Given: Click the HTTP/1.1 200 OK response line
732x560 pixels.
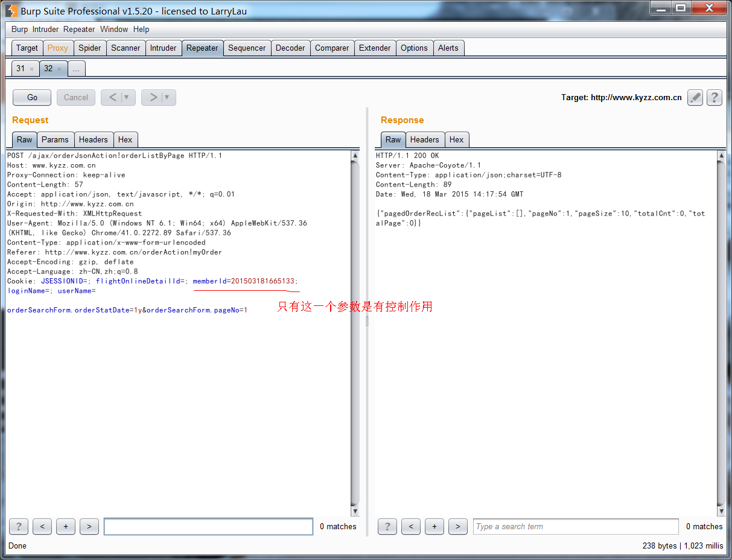Looking at the screenshot, I should pos(407,156).
